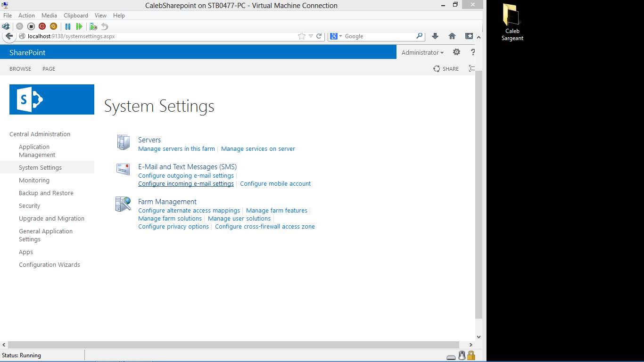Open Configure privacy options
The height and width of the screenshot is (362, 644).
[x=173, y=227]
